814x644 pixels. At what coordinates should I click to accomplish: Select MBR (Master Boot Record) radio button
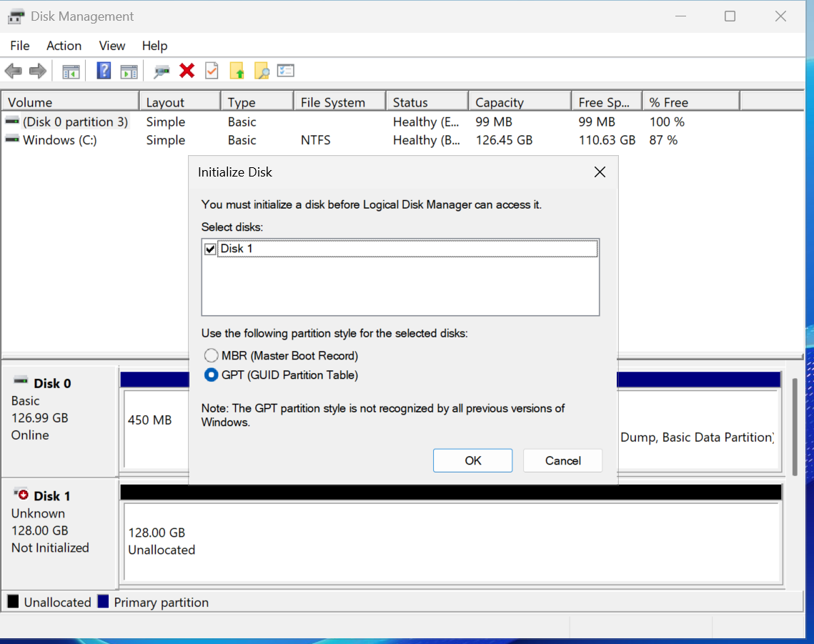click(x=211, y=355)
